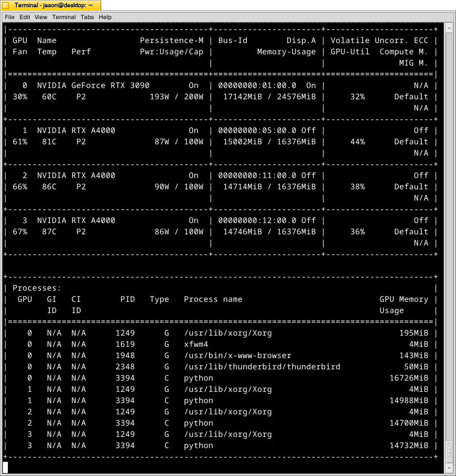The width and height of the screenshot is (456, 476).
Task: Click the blinking terminal cursor prompt
Action: (x=5, y=468)
